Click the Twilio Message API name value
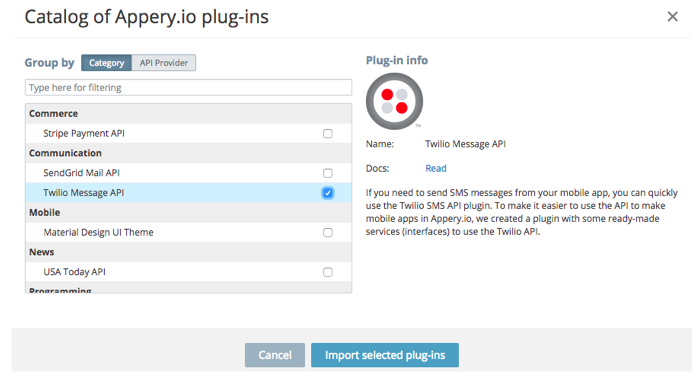The width and height of the screenshot is (700, 381). (465, 144)
